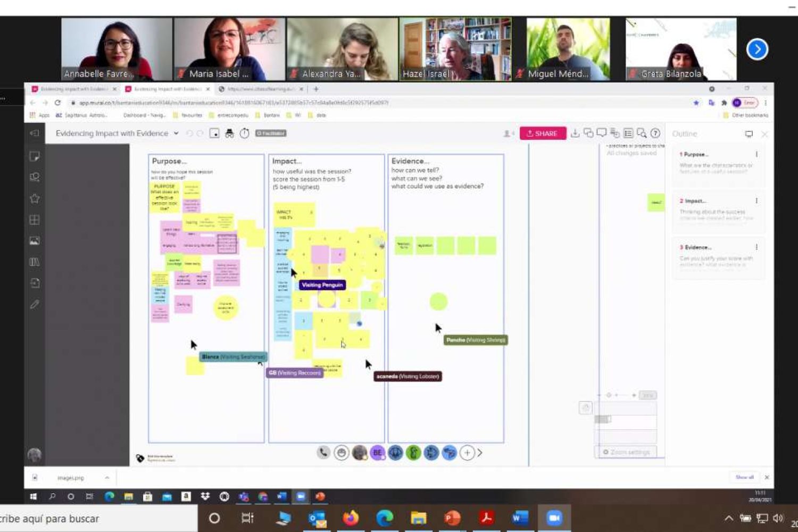Open the find in mural search icon
The width and height of the screenshot is (798, 532).
tap(642, 134)
